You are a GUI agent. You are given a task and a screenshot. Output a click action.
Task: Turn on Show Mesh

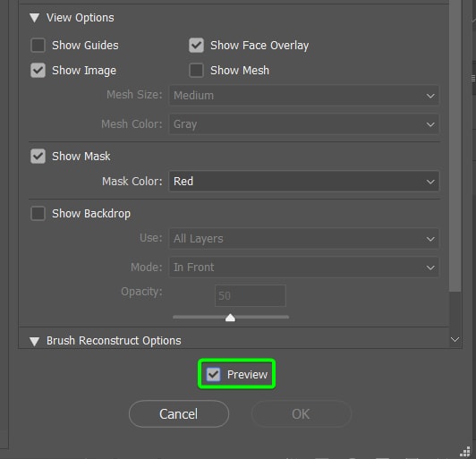click(x=197, y=71)
